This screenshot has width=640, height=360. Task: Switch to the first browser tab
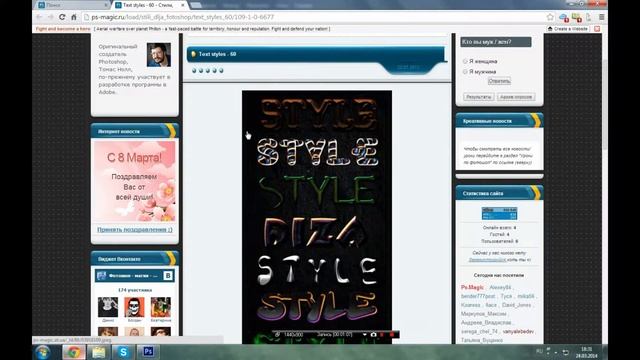[70, 5]
